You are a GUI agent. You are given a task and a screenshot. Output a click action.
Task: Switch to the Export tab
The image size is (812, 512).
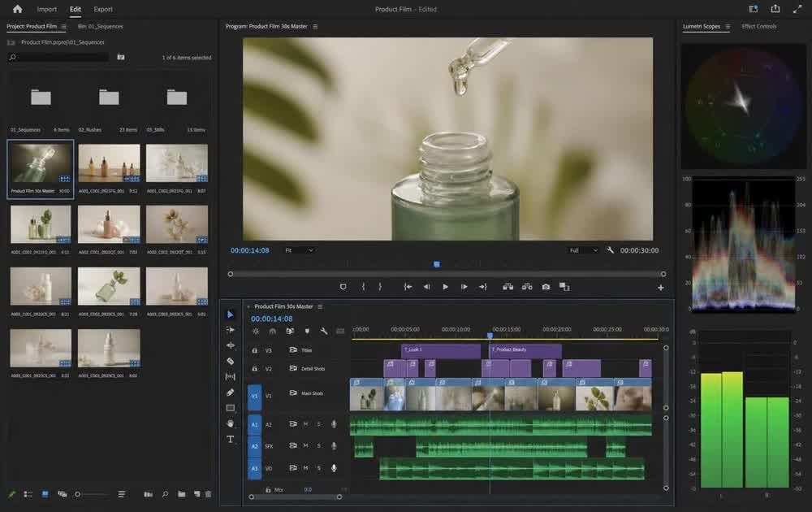103,9
